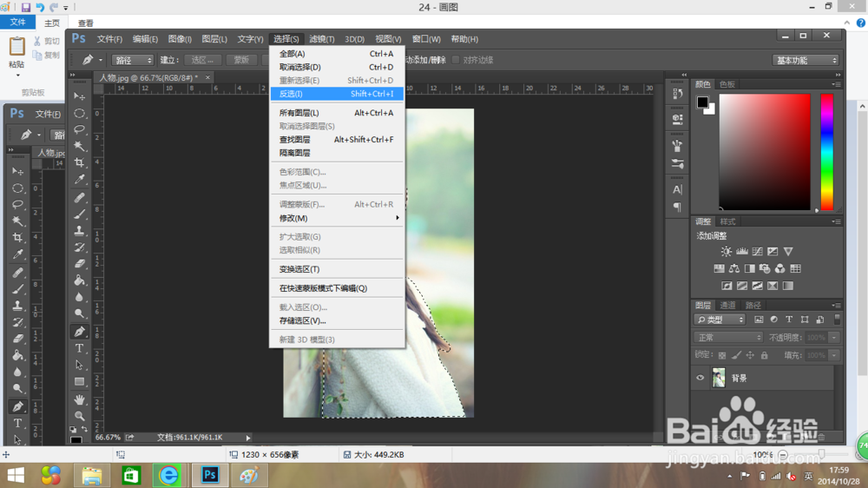Select the Eraser tool in front Photoshop toolbar
The width and height of the screenshot is (868, 488).
point(80,264)
